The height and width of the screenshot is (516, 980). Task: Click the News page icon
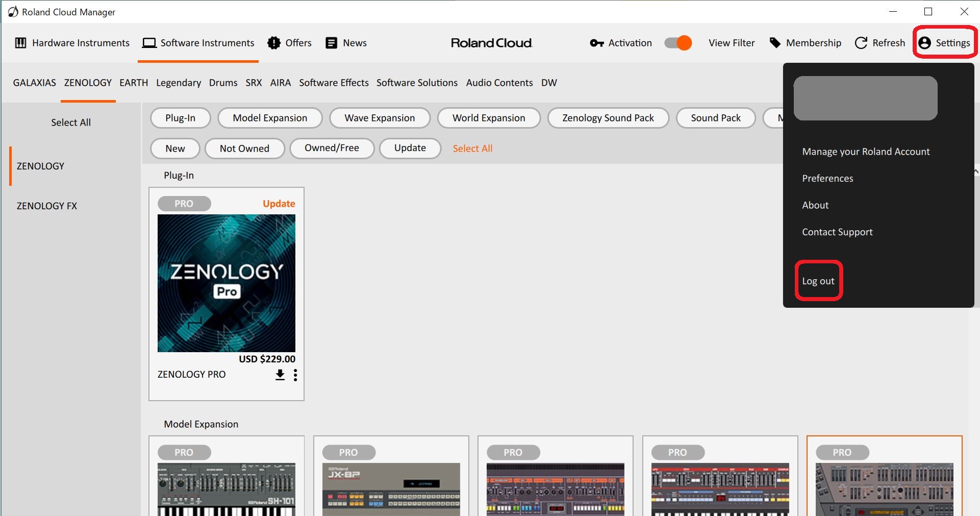pyautogui.click(x=331, y=43)
